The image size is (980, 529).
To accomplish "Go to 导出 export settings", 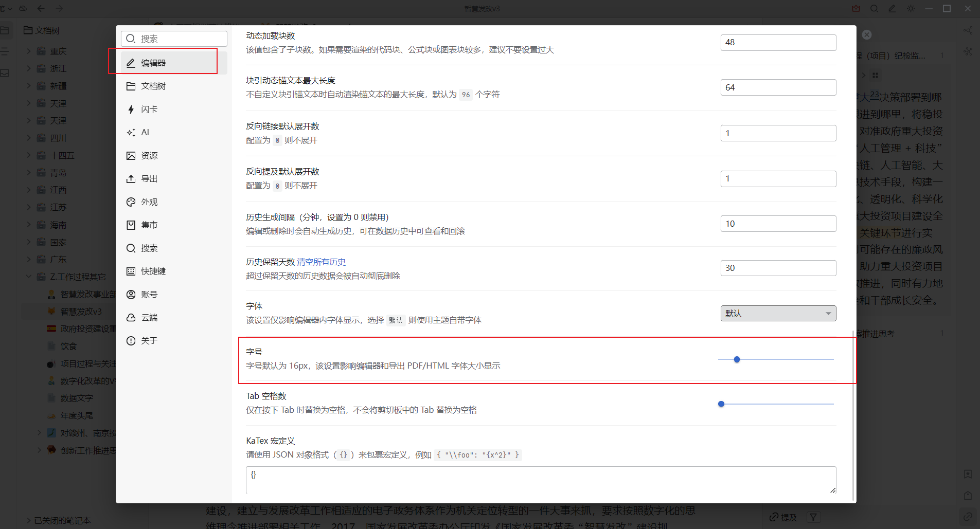I will tap(149, 179).
